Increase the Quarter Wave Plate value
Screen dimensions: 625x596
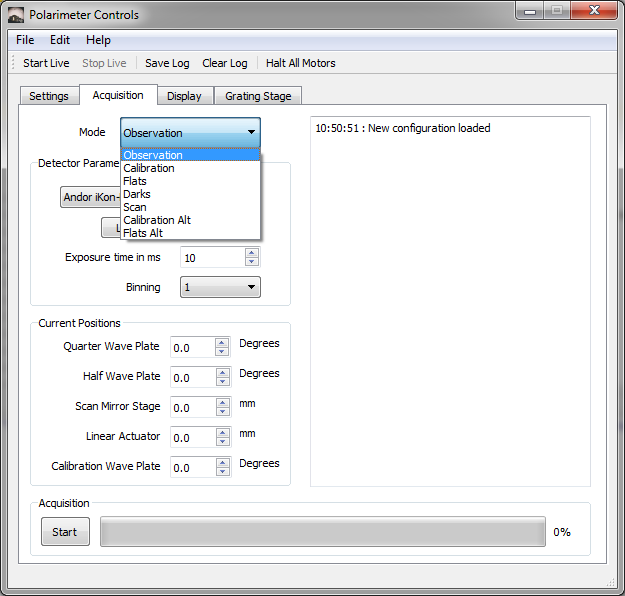tap(222, 342)
